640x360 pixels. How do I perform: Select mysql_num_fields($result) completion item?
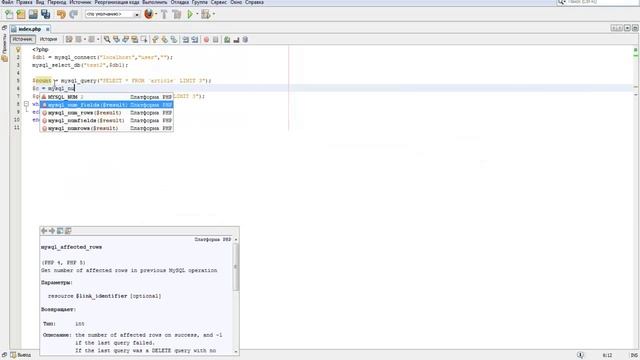tap(107, 105)
